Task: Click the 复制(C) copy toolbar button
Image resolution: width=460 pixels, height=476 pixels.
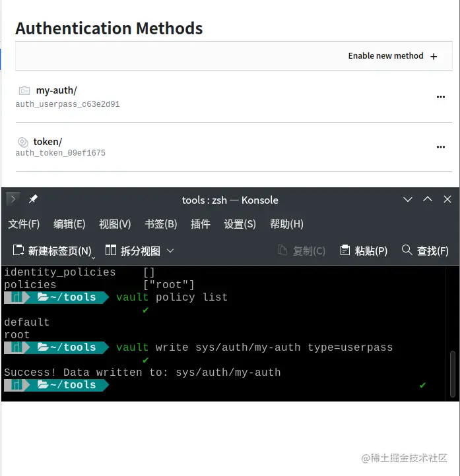Action: point(301,251)
